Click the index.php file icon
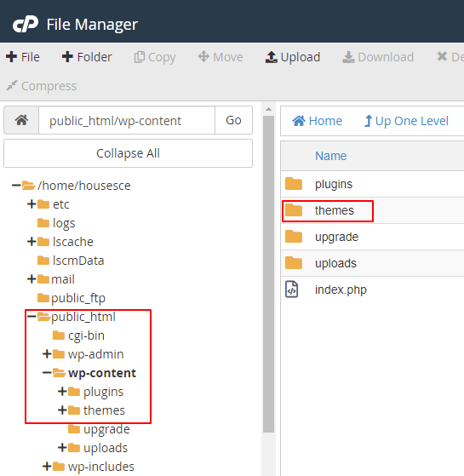 point(292,290)
